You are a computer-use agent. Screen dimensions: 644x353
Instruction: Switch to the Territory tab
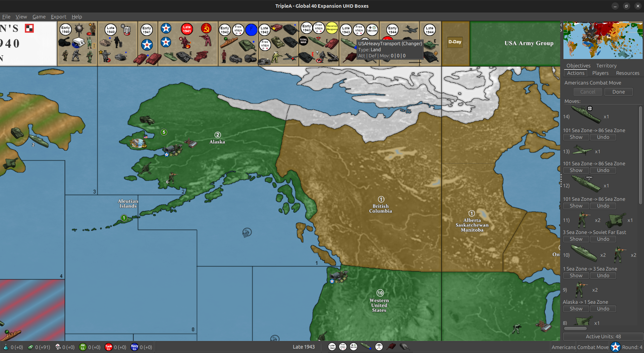pos(606,65)
